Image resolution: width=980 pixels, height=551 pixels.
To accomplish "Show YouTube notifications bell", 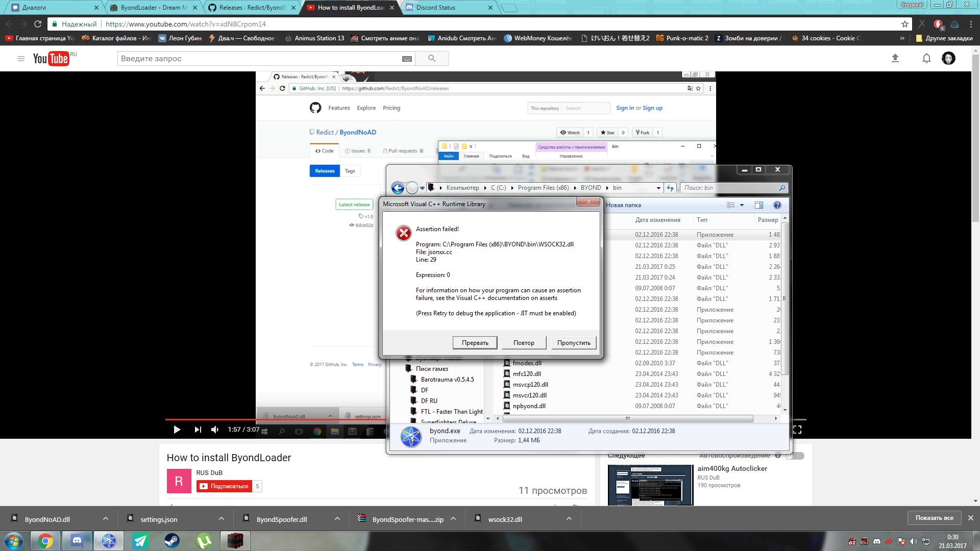I will [x=926, y=59].
